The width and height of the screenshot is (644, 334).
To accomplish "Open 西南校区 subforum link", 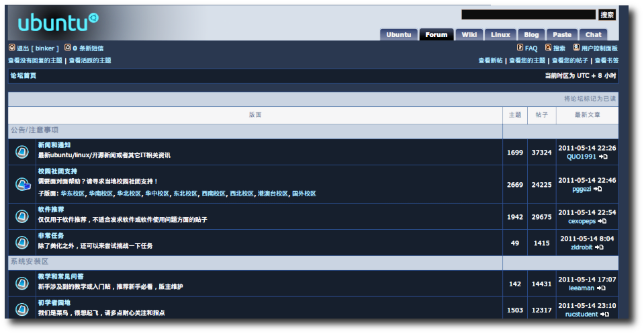I will pyautogui.click(x=214, y=194).
